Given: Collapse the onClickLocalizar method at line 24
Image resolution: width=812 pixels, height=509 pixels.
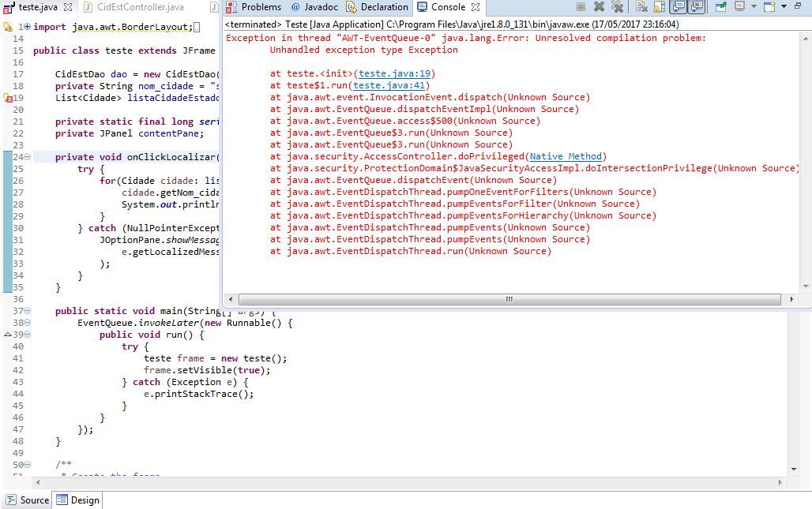Looking at the screenshot, I should click(28, 157).
